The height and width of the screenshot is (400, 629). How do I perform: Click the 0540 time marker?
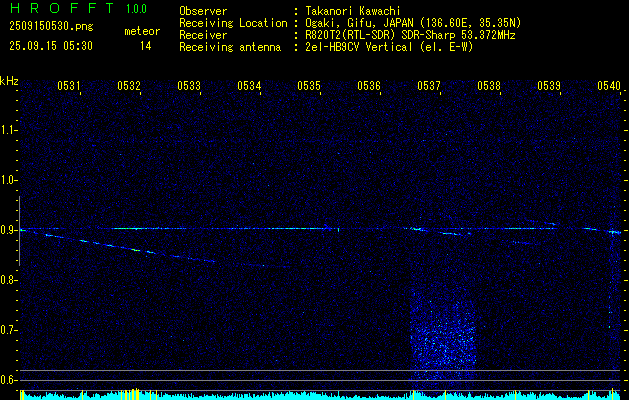pos(609,85)
